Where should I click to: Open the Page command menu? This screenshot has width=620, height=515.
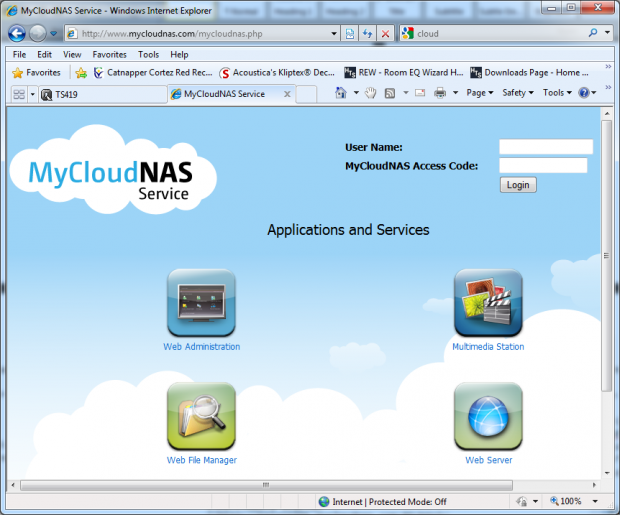(x=480, y=93)
